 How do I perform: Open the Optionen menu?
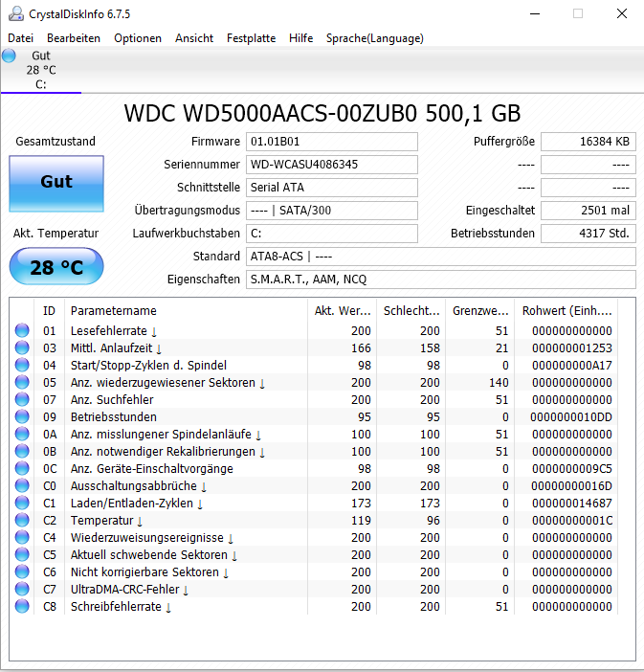138,38
